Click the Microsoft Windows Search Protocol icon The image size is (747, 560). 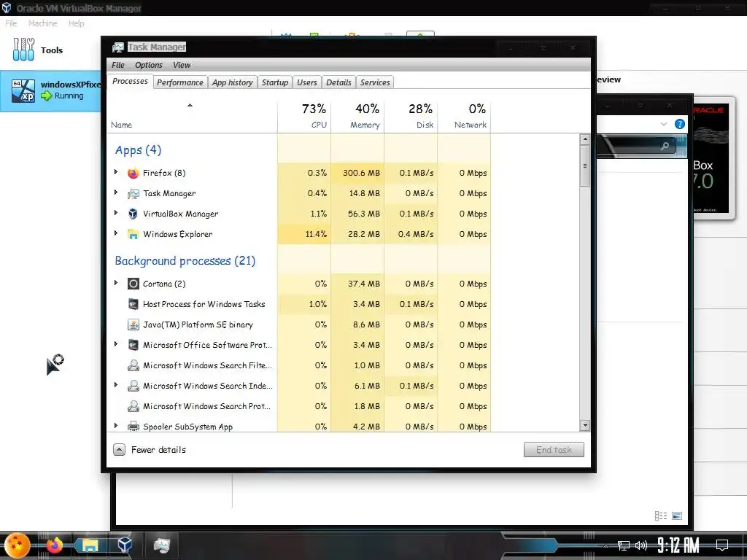pyautogui.click(x=133, y=406)
